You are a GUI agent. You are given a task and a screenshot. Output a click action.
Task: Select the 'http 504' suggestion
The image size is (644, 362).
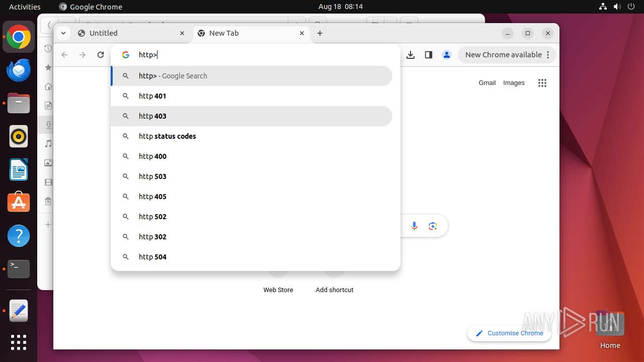pyautogui.click(x=252, y=257)
